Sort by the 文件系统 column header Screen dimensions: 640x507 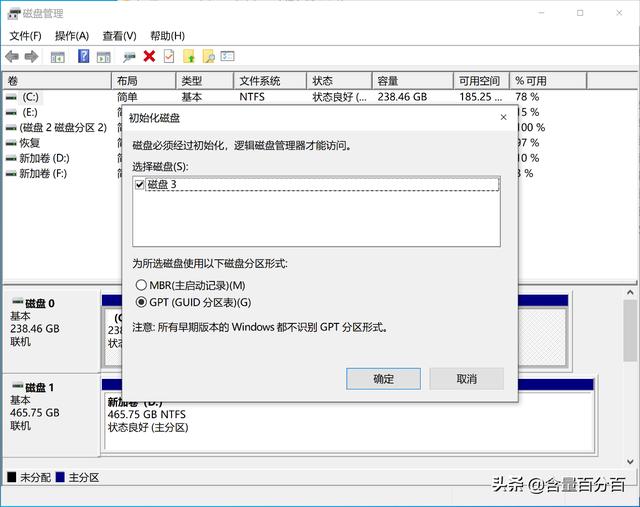(270, 81)
